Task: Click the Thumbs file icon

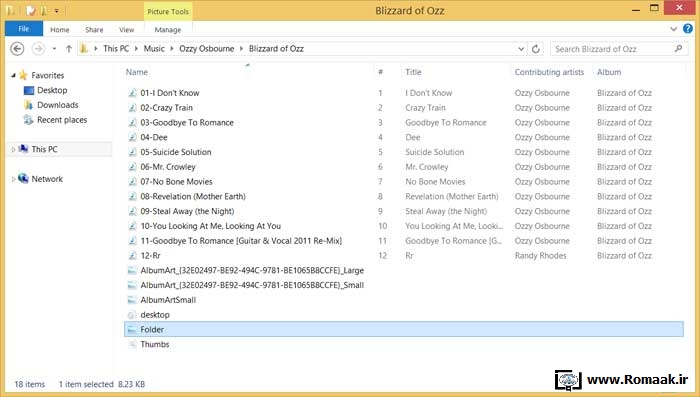Action: [132, 344]
